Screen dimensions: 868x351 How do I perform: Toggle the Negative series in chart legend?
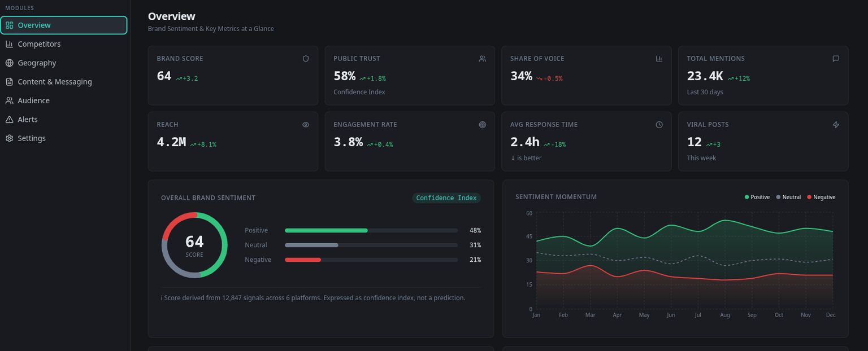tap(821, 198)
